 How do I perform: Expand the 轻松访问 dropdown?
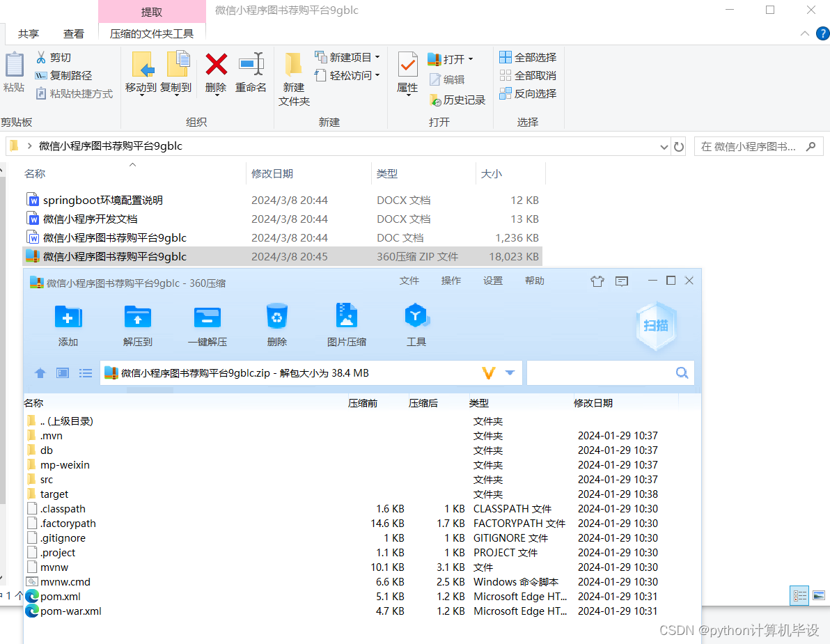[377, 75]
